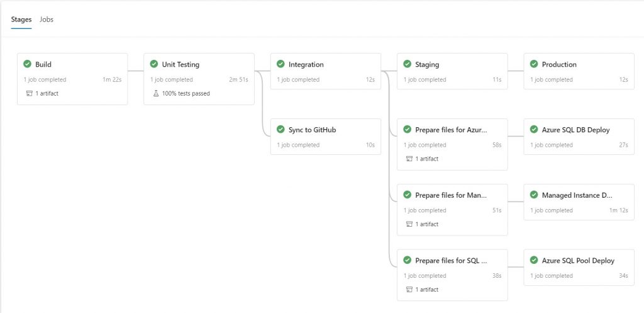Open the 1 artifact link under Build

pos(47,94)
